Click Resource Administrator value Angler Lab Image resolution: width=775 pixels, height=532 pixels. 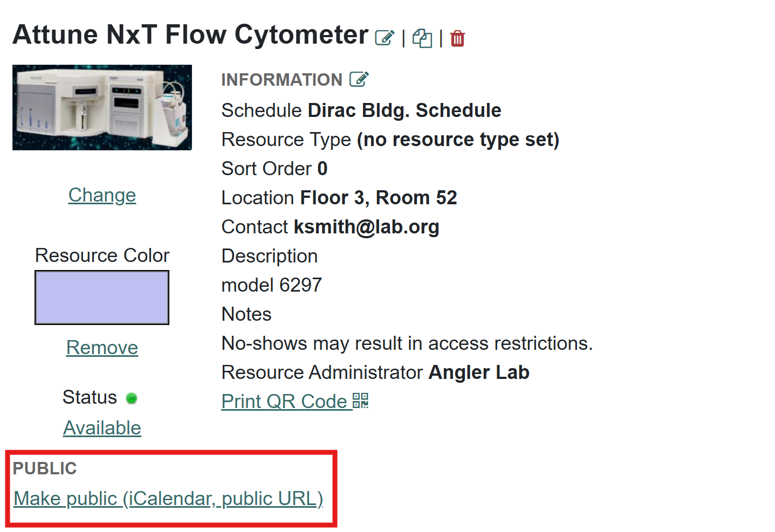(479, 372)
